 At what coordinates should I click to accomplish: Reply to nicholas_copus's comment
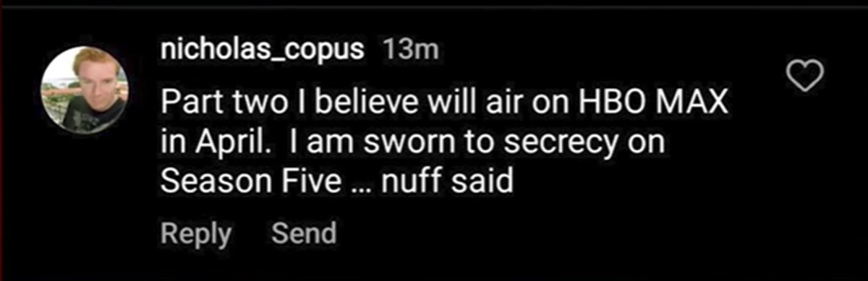(x=195, y=234)
